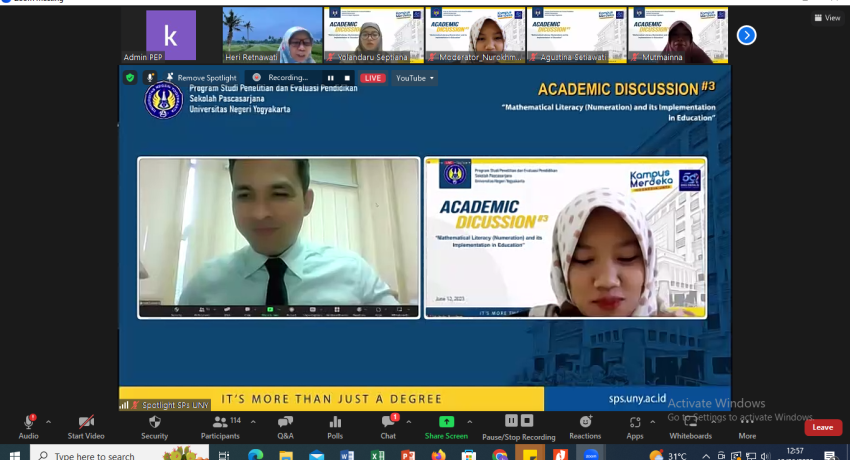Click the red Leave button
This screenshot has height=460, width=850.
tap(822, 427)
